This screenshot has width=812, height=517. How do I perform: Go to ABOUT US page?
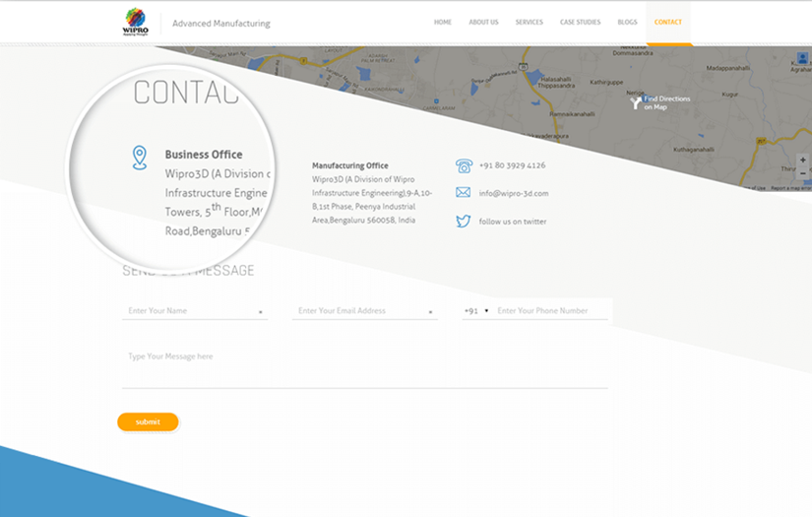click(483, 23)
